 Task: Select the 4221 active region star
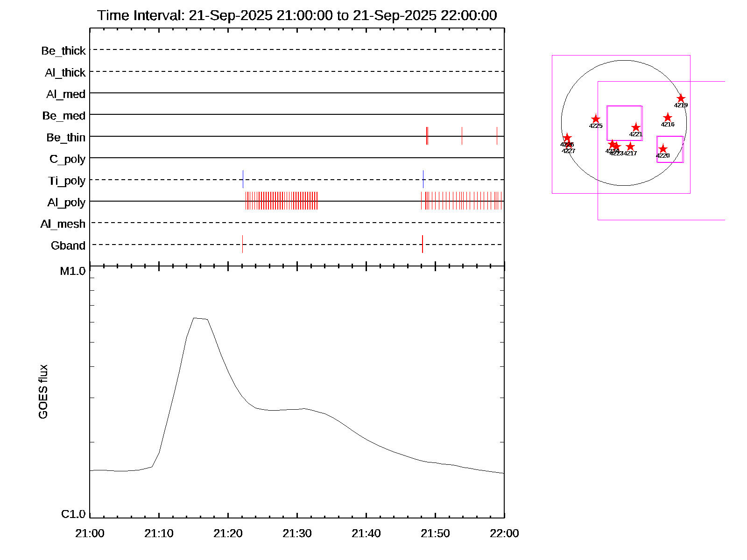click(x=636, y=127)
